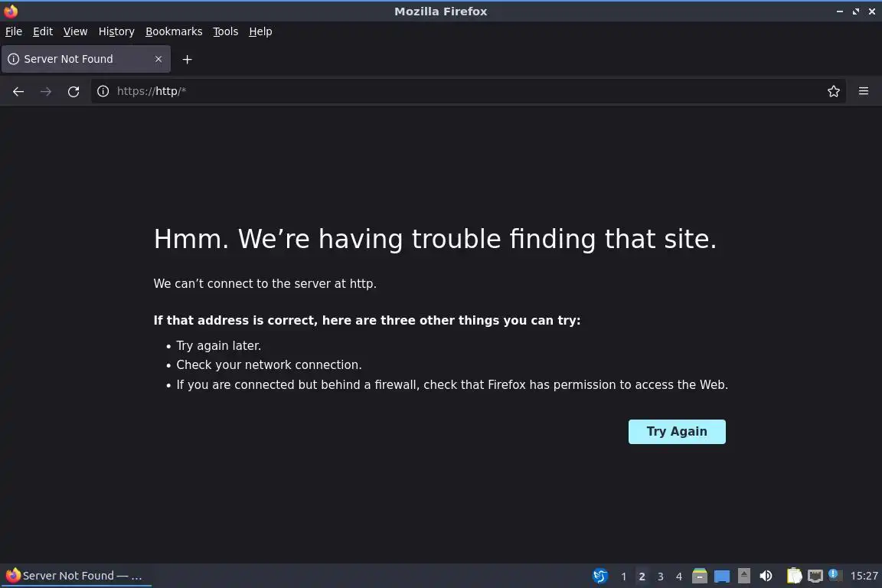Viewport: 882px width, 588px height.
Task: Open the View menu
Action: point(75,31)
